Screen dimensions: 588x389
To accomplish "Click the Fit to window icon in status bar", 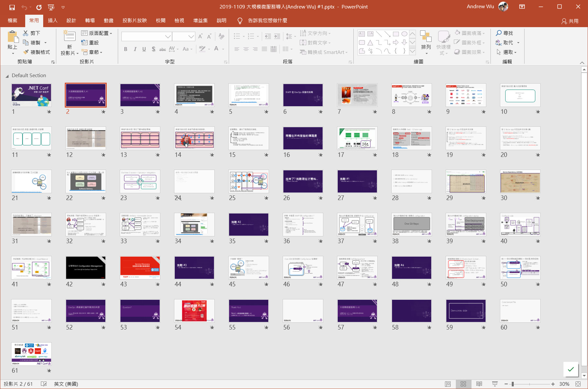I will [578, 384].
